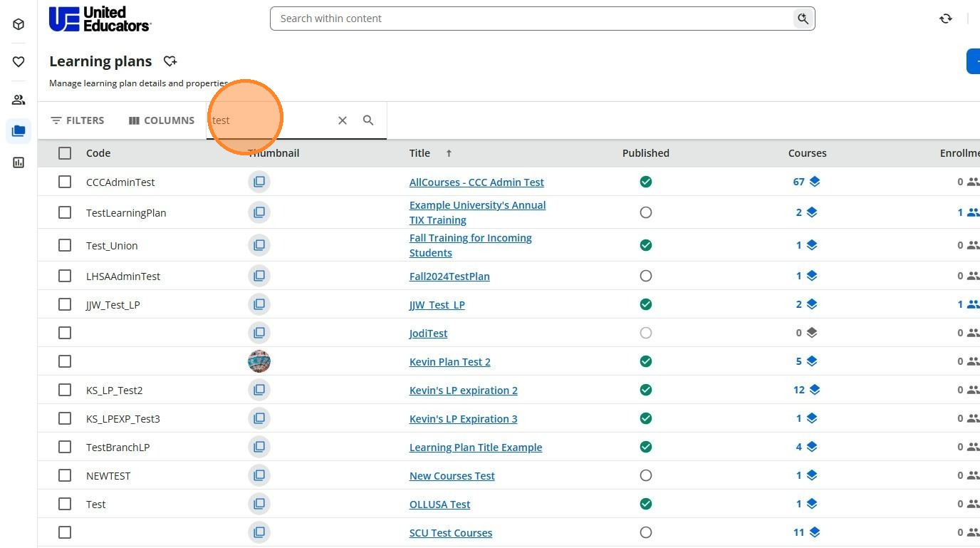Click the unpublished circle for New Courses Test
This screenshot has width=980, height=548.
646,475
